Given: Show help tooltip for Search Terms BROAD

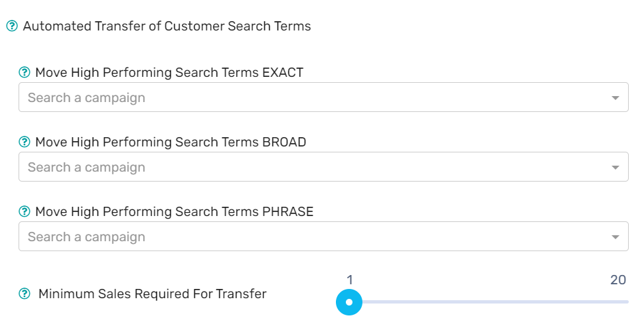Looking at the screenshot, I should pyautogui.click(x=25, y=142).
